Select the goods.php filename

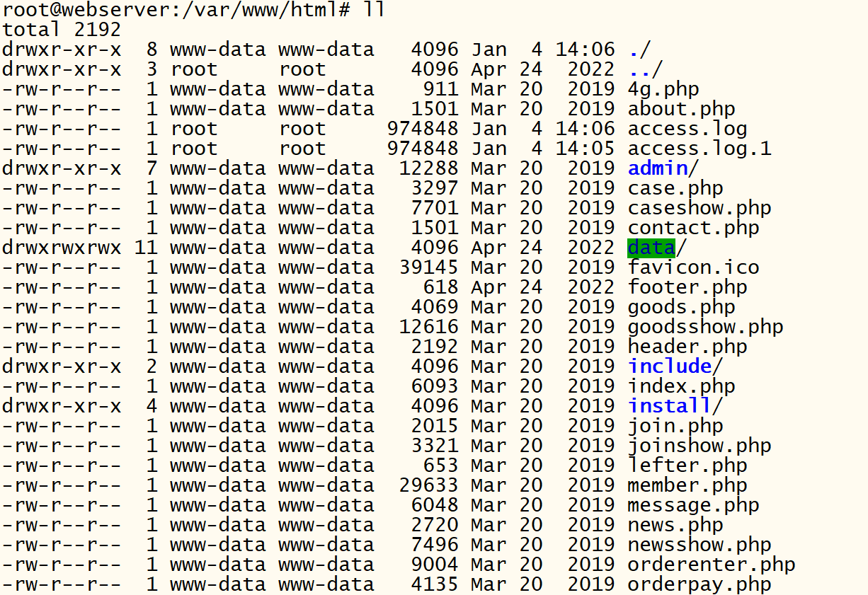tap(681, 307)
